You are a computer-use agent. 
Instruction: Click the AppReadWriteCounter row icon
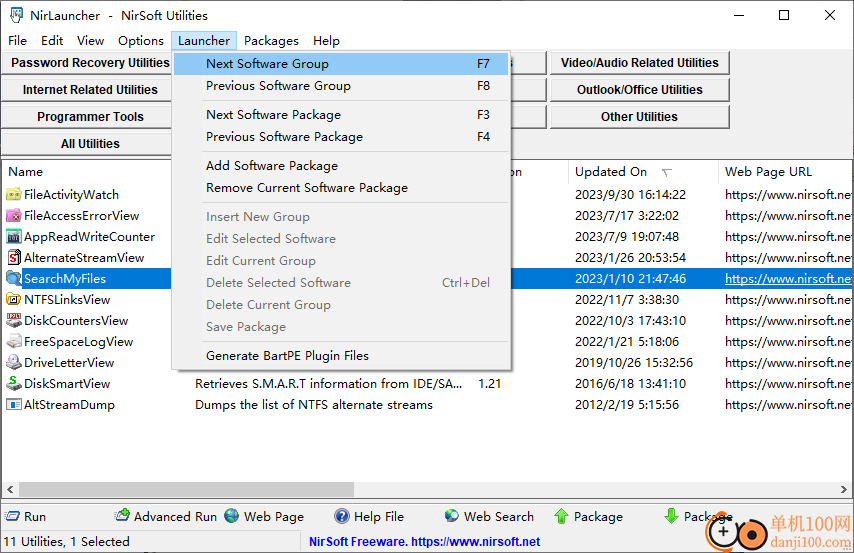pos(14,236)
